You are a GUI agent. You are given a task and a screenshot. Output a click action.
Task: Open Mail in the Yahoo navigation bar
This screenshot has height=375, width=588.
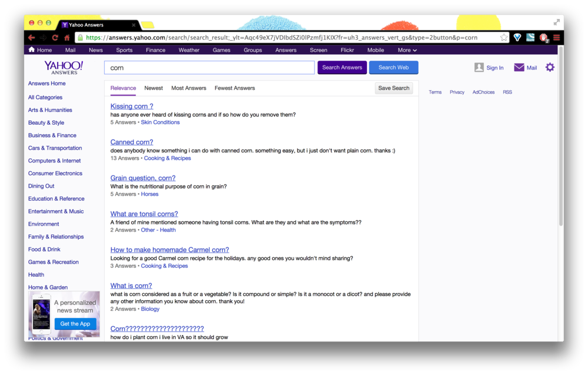70,50
